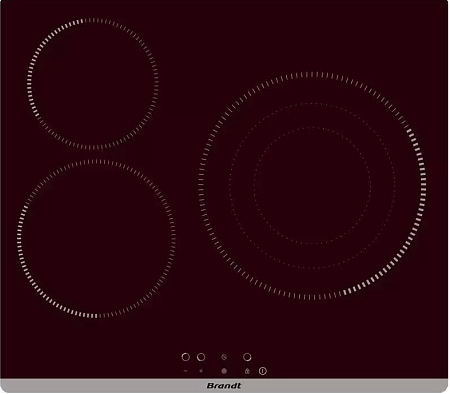Tap the filled dot zone-extension icon

[x=224, y=371]
